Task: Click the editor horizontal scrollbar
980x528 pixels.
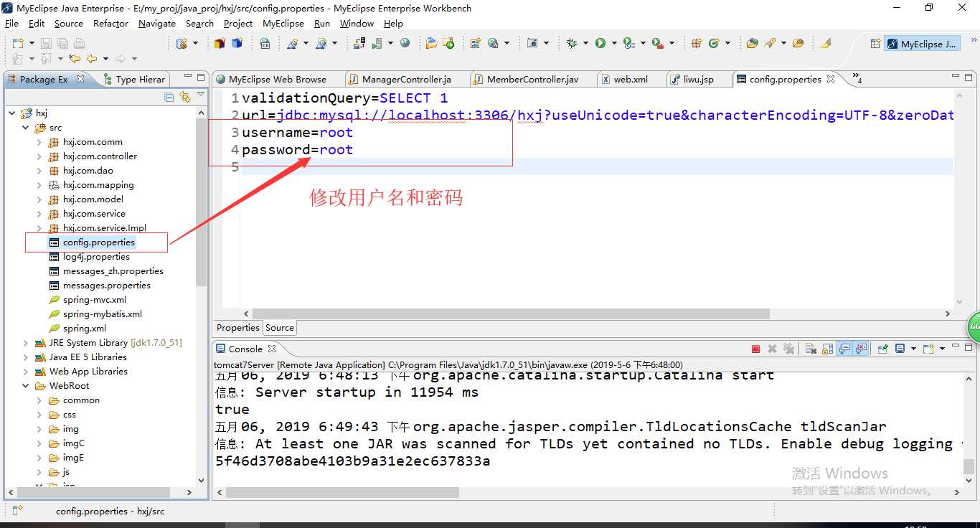Action: click(x=511, y=313)
